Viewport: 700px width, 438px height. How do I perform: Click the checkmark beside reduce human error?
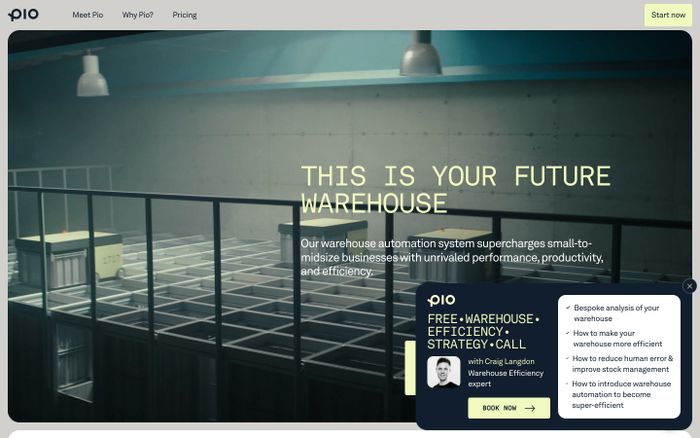point(567,358)
